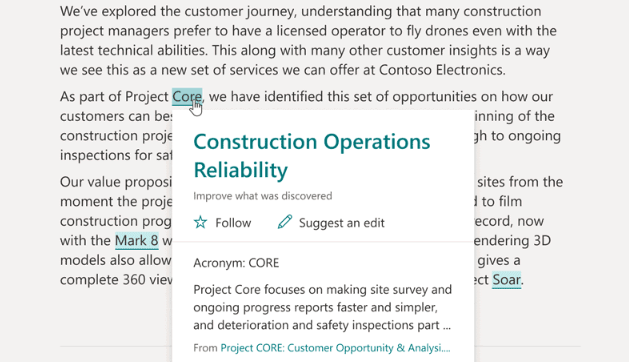Expand the truncated description ellipsis

click(447, 325)
